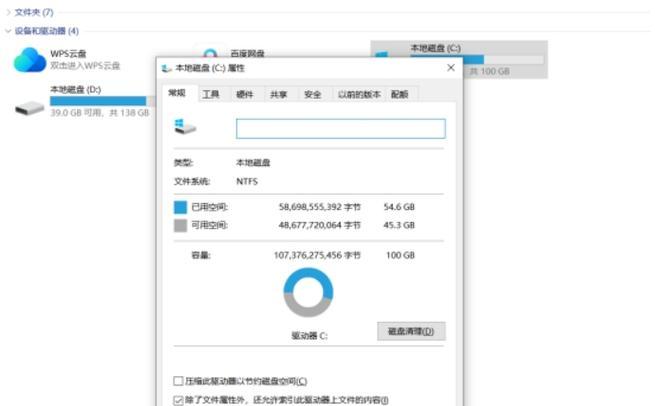
Task: Click the blue 已用空间 color swatch
Action: (180, 207)
